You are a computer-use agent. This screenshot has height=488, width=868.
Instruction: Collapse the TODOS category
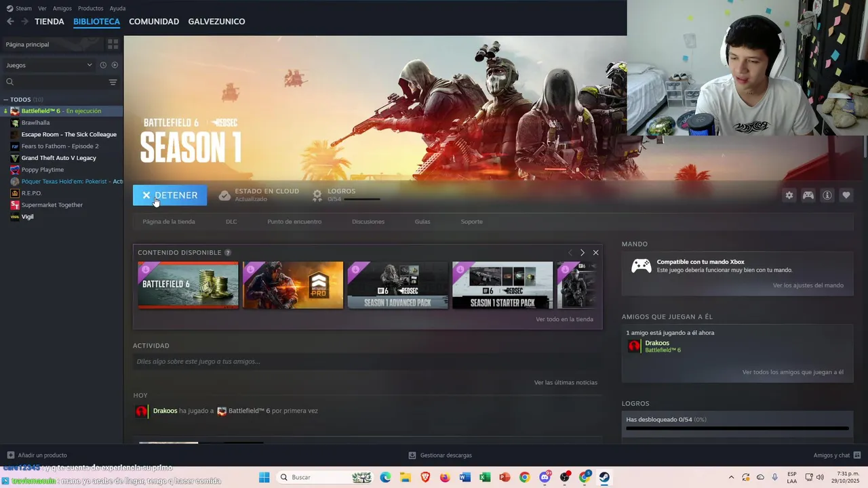pyautogui.click(x=5, y=100)
